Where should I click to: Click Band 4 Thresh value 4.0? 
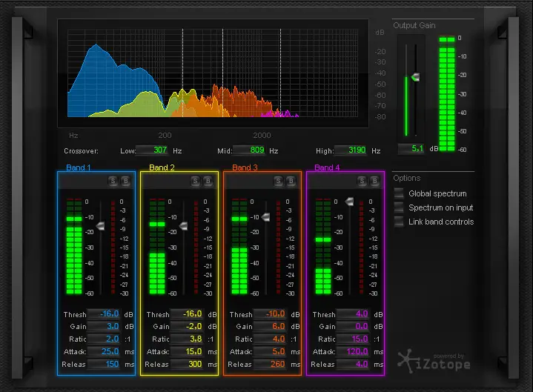click(x=353, y=314)
